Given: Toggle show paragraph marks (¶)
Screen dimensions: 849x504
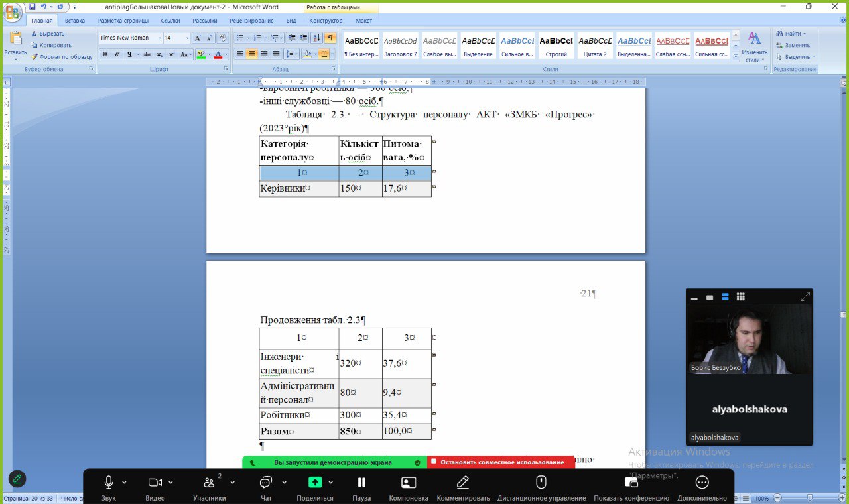Looking at the screenshot, I should [x=330, y=38].
